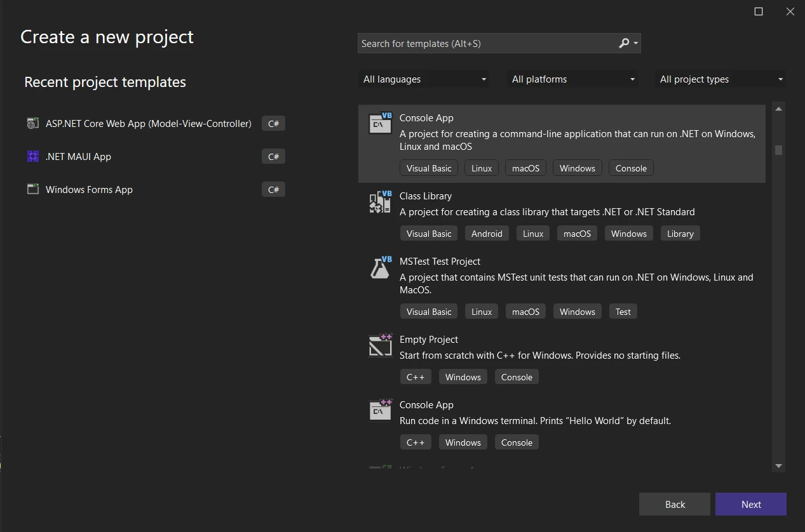This screenshot has width=805, height=532.
Task: Open the All languages dropdown
Action: (424, 79)
